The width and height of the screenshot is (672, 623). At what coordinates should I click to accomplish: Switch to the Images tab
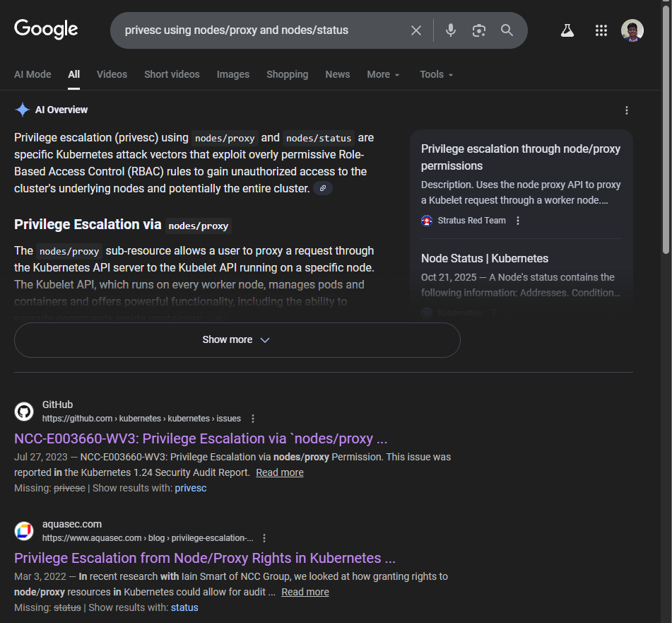tap(232, 74)
